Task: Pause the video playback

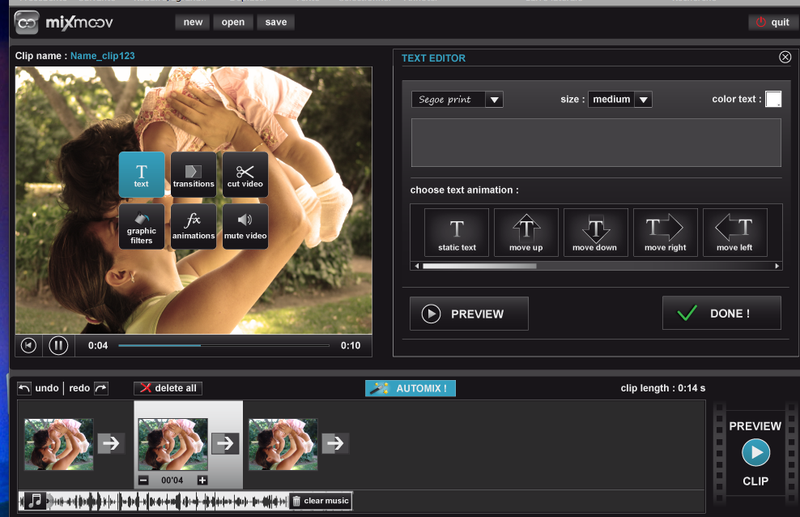Action: click(x=58, y=345)
